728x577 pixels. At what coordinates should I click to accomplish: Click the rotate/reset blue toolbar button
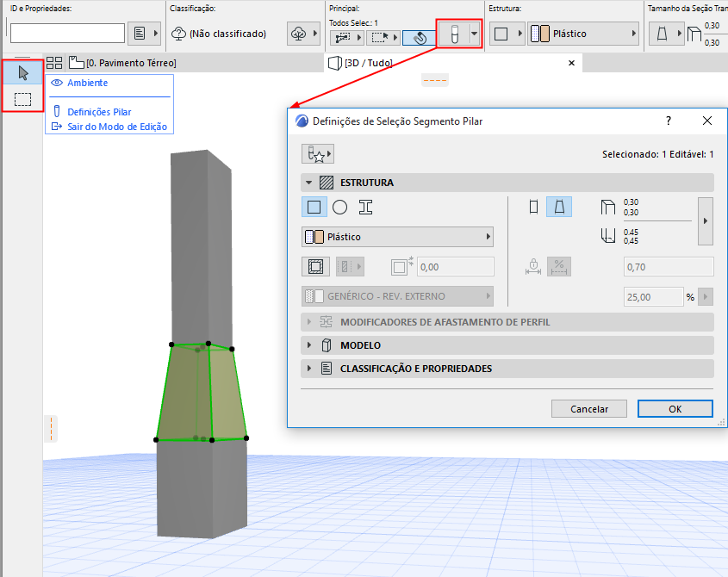(420, 38)
